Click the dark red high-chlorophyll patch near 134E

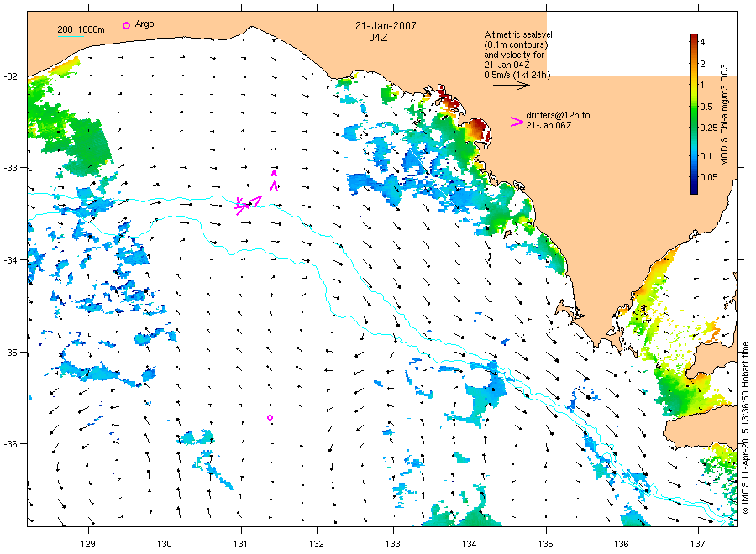477,128
